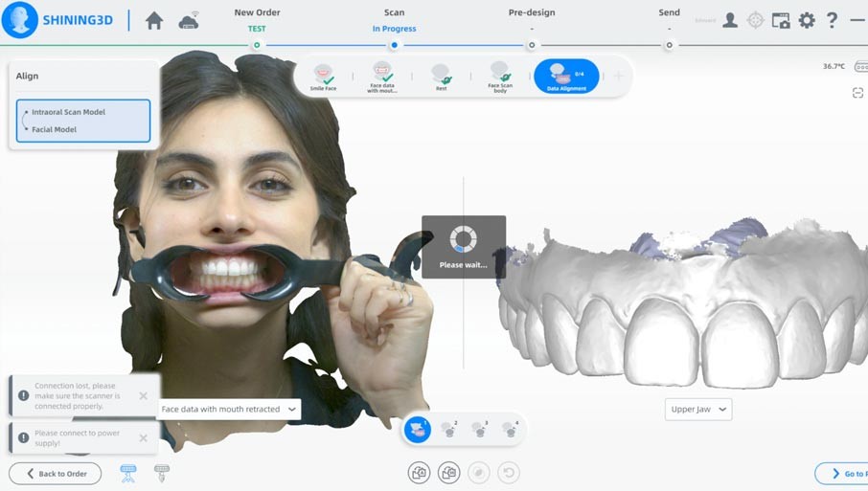Screen dimensions: 868x491
Task: Open the scanner connection status icon
Action: [189, 21]
